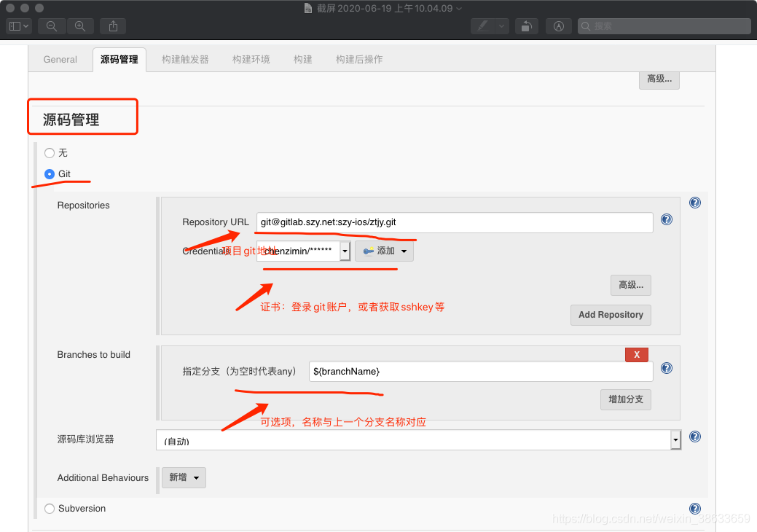Go to the 构建环境 tab
Viewport: 757px width, 532px height.
[251, 59]
